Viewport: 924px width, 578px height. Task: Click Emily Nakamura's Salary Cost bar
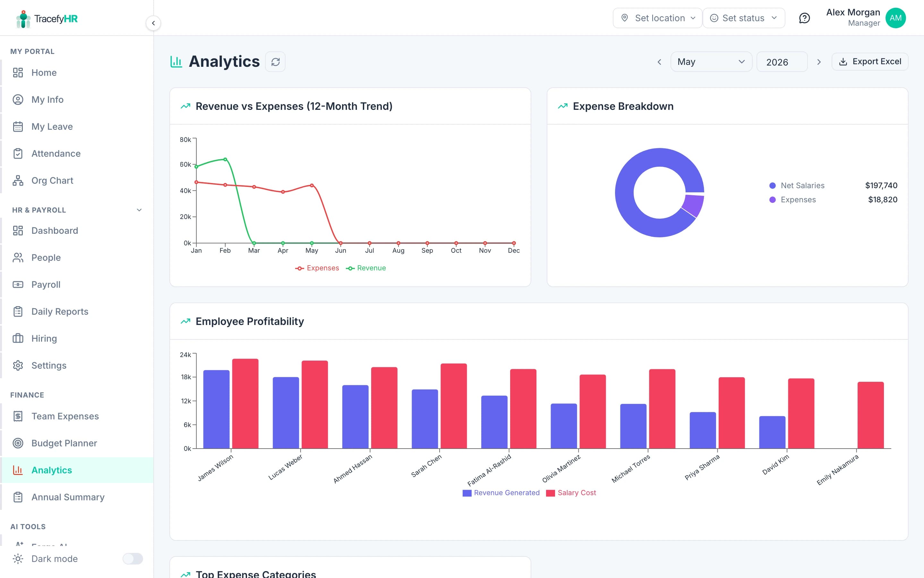(x=870, y=415)
